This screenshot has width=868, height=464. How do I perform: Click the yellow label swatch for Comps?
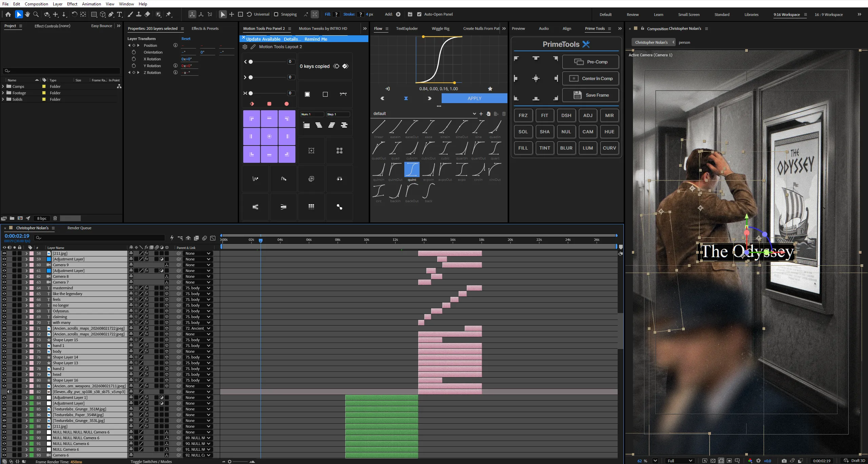coord(44,86)
